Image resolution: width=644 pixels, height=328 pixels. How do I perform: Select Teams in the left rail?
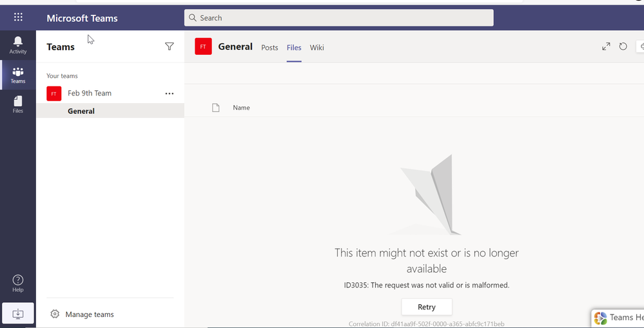tap(17, 75)
